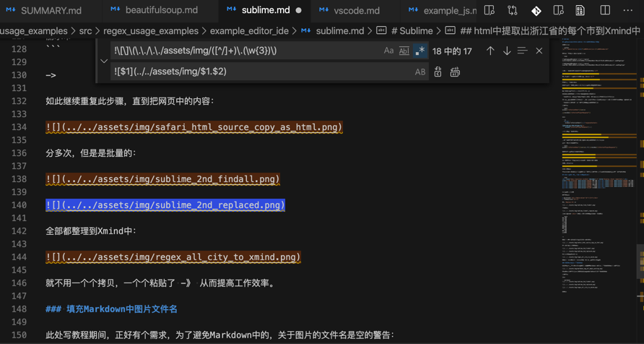Switch to the example_js tab

coord(439,11)
